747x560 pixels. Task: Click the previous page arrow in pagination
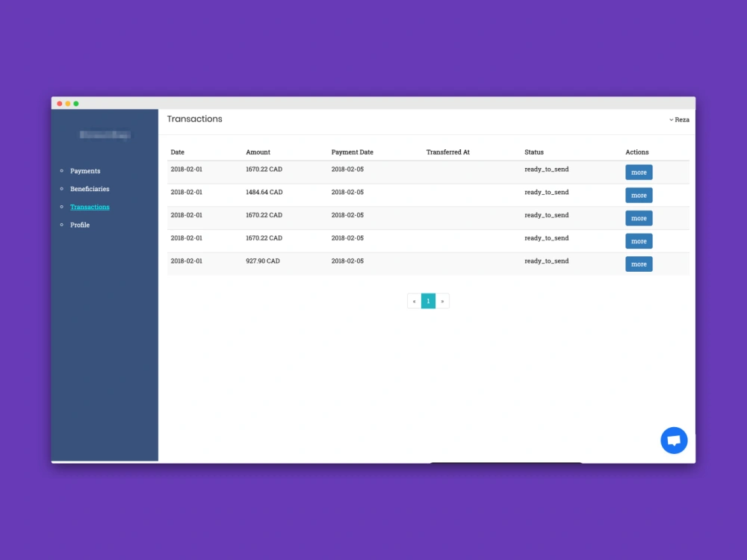coord(414,301)
